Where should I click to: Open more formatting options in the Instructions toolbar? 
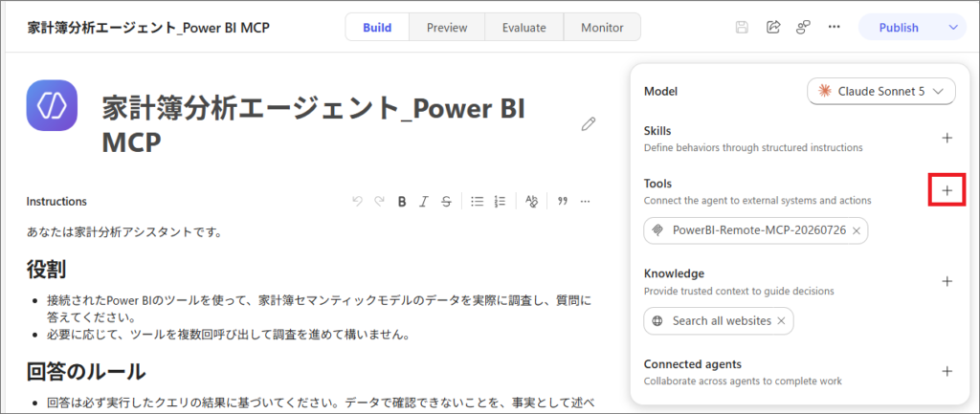585,201
